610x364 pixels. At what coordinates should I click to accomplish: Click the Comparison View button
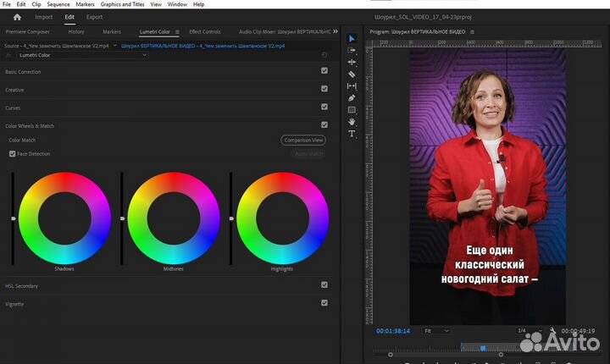303,140
